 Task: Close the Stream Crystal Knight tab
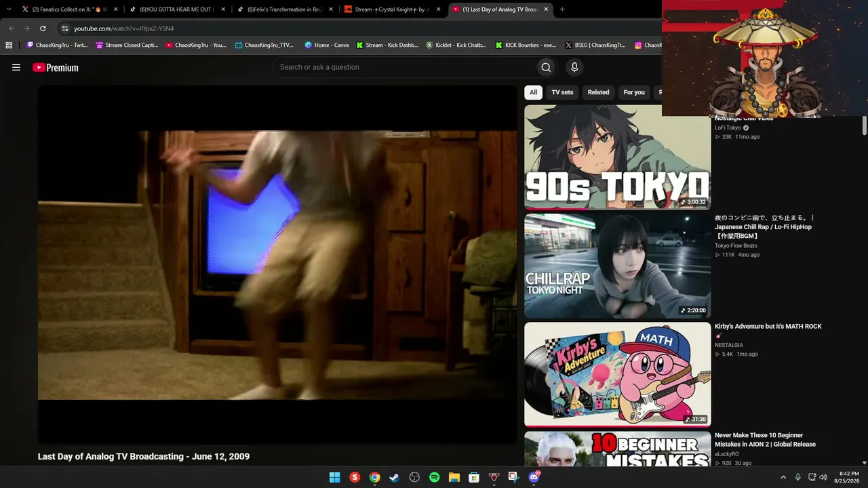tap(438, 9)
